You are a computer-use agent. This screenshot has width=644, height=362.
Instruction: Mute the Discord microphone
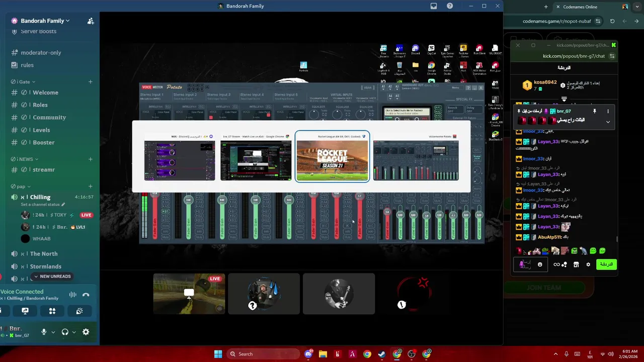tap(44, 332)
